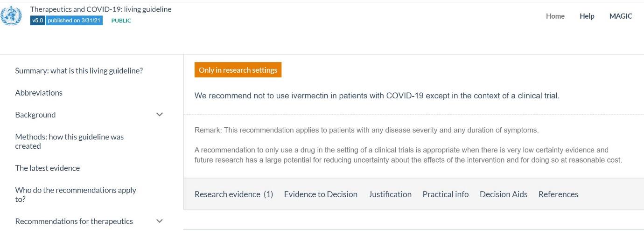Screen dimensions: 644x234
Task: Open the MAGIC link in header
Action: pos(620,16)
